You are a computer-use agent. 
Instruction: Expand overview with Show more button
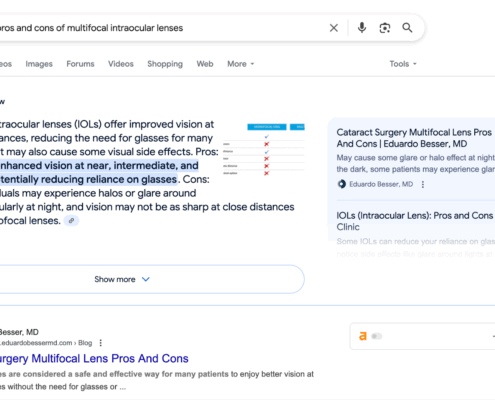(x=152, y=279)
